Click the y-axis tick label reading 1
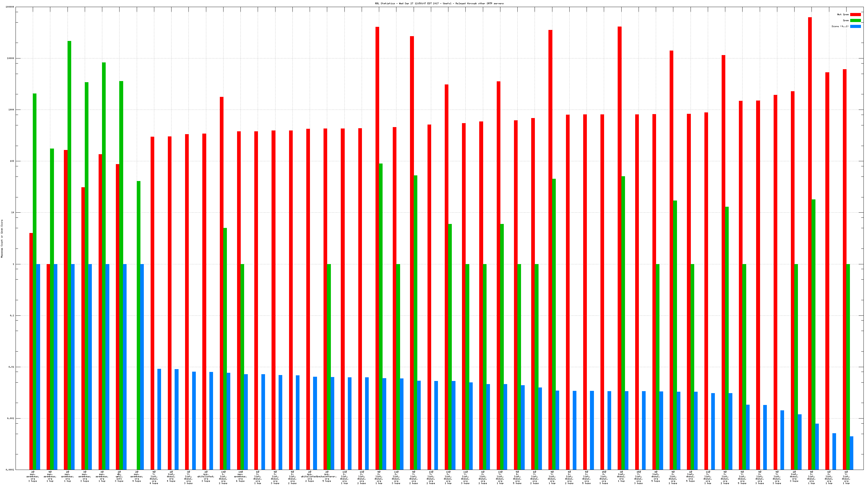 14,264
